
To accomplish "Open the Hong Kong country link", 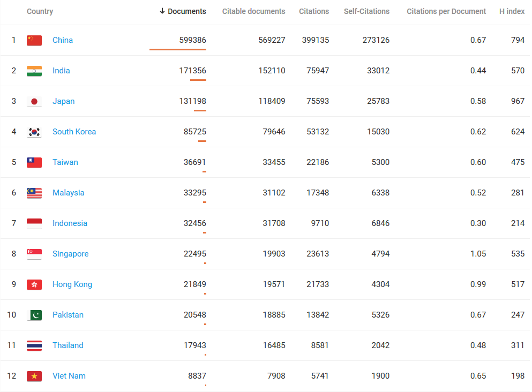I will [72, 284].
